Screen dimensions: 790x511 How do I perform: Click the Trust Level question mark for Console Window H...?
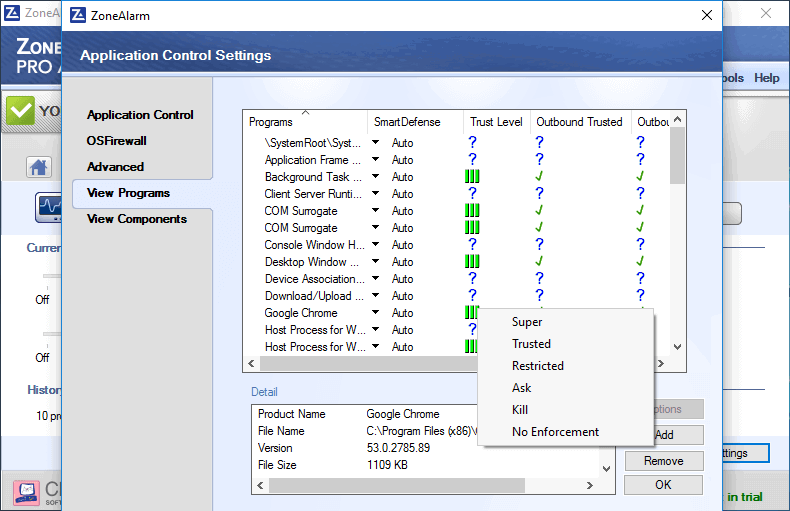(472, 244)
